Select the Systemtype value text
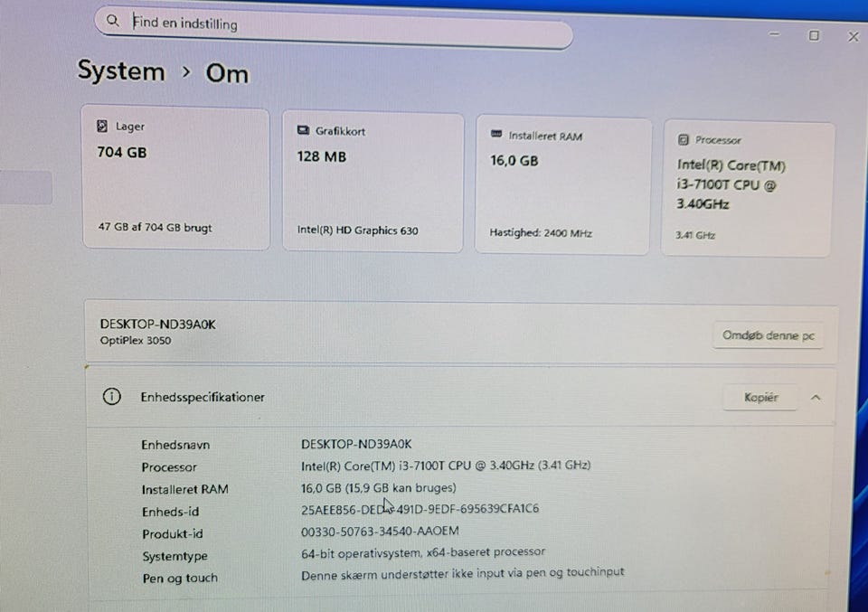This screenshot has height=612, width=868. [x=423, y=552]
